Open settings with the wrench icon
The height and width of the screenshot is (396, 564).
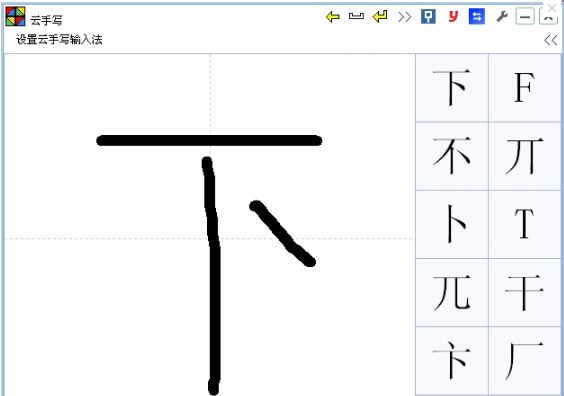[x=502, y=17]
